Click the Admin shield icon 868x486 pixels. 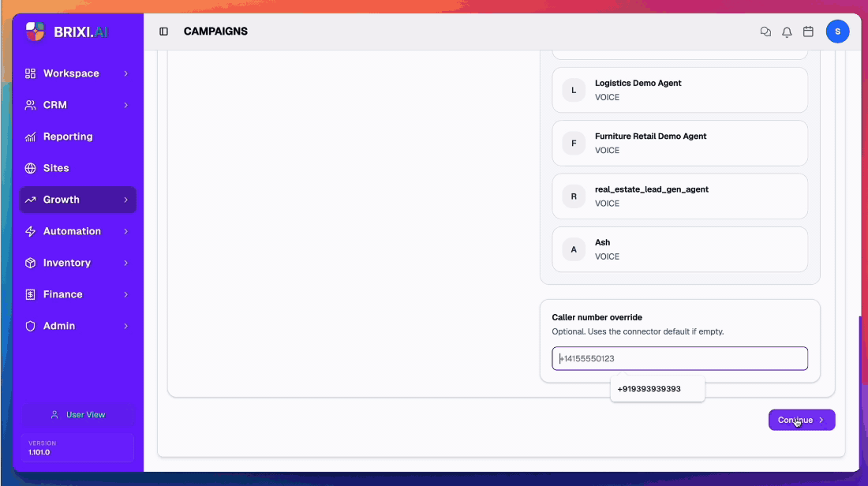(x=31, y=326)
